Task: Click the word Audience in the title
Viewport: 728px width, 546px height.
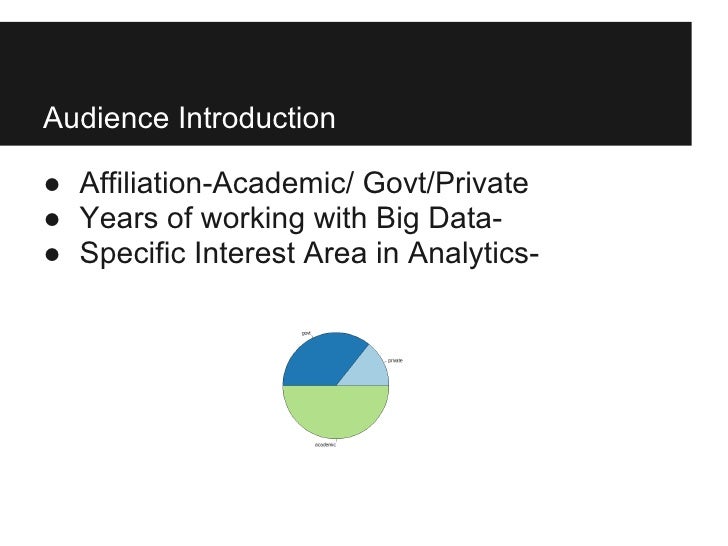Action: coord(106,118)
